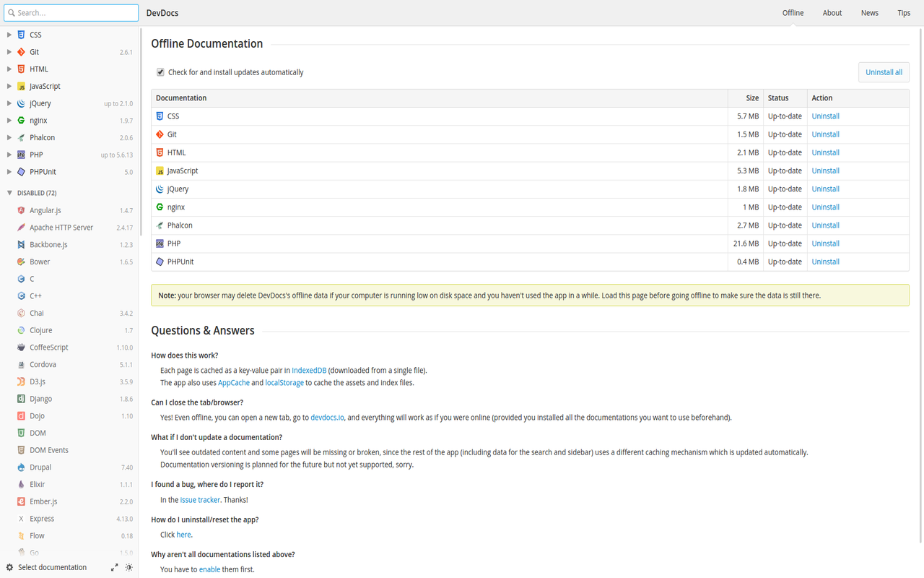Click the DevDocs title in header
924x578 pixels.
[162, 13]
